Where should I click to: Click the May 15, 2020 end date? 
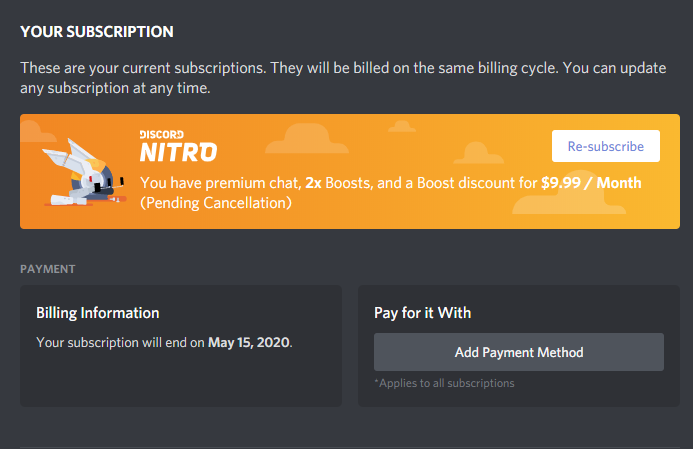click(x=248, y=342)
